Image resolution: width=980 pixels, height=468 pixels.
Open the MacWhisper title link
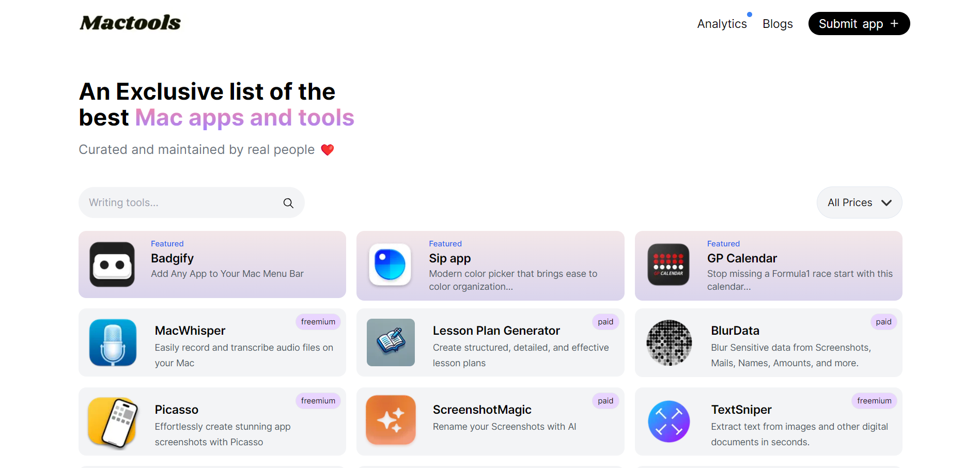(x=190, y=331)
